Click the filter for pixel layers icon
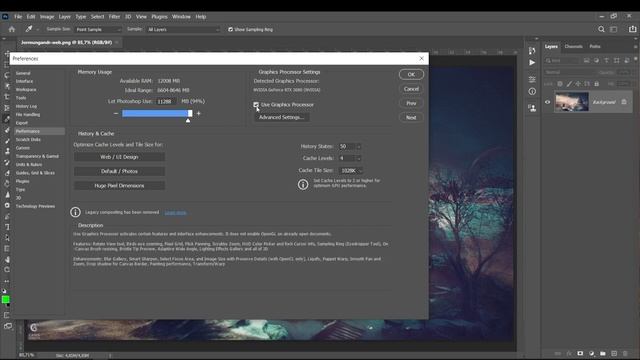Screen dimensions: 640x360 tap(587, 60)
